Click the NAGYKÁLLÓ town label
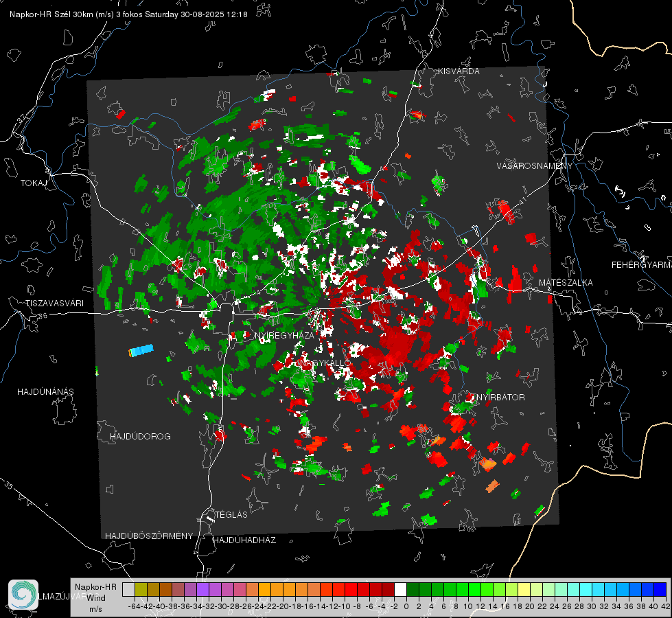Image resolution: width=672 pixels, height=618 pixels. (x=325, y=363)
